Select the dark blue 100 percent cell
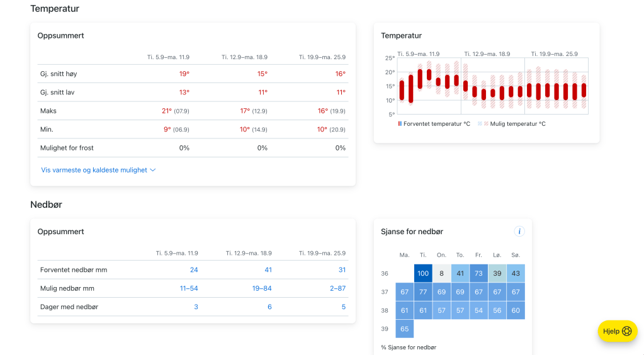Image resolution: width=644 pixels, height=355 pixels. tap(423, 273)
